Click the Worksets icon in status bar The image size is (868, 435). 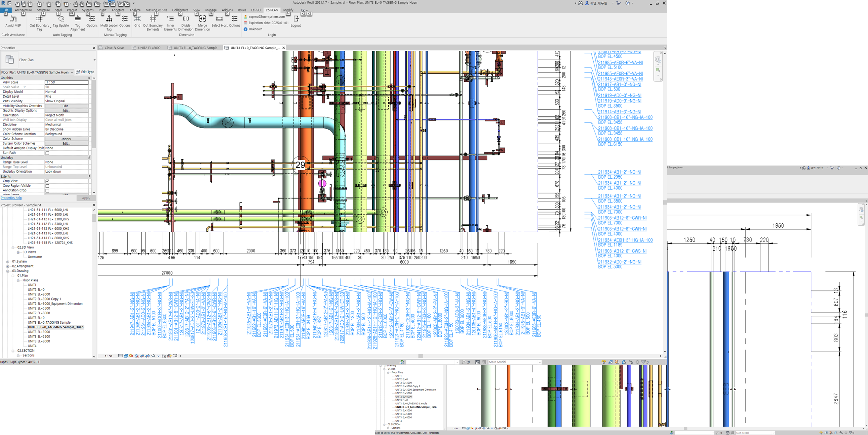click(402, 362)
